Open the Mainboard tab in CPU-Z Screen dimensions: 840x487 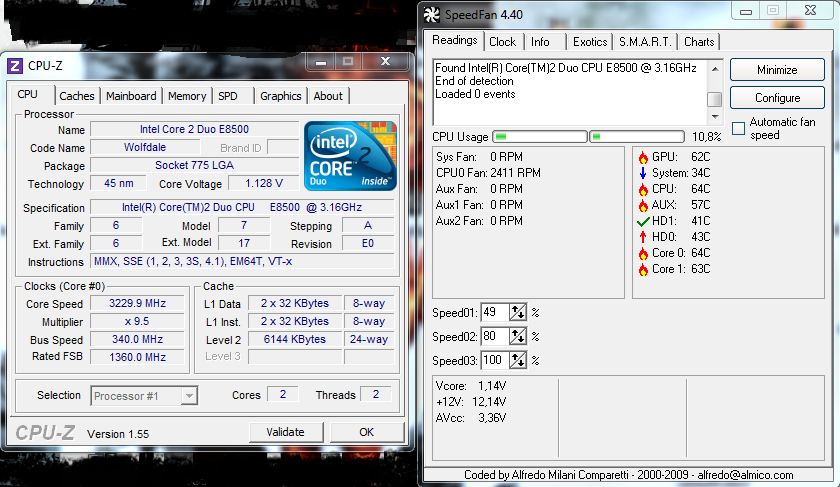coord(131,96)
